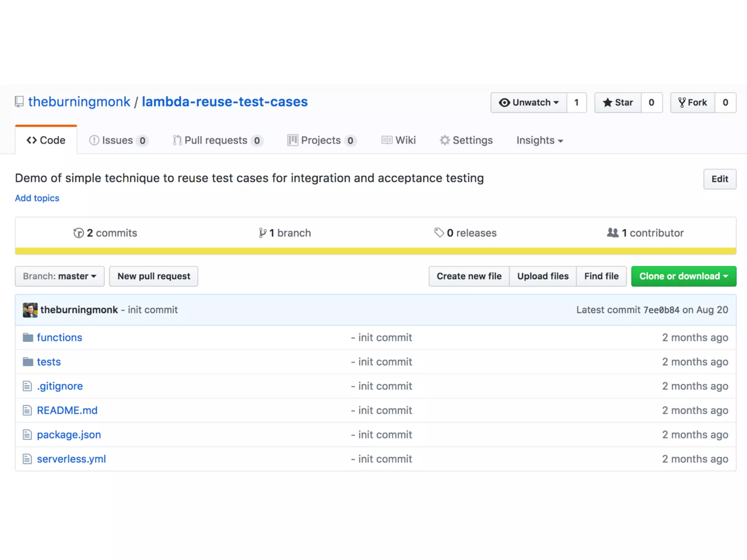This screenshot has height=560, width=747.
Task: Click the releases tag icon
Action: click(x=439, y=233)
